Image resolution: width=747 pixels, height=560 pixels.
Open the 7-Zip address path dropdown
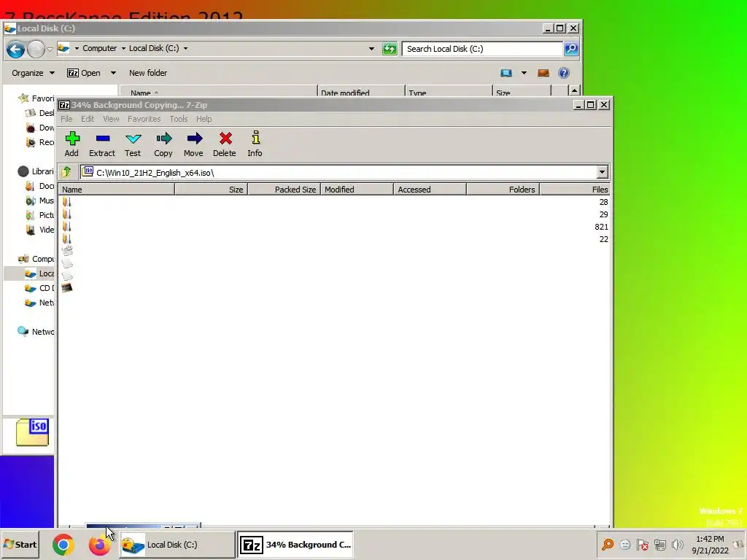coord(602,172)
